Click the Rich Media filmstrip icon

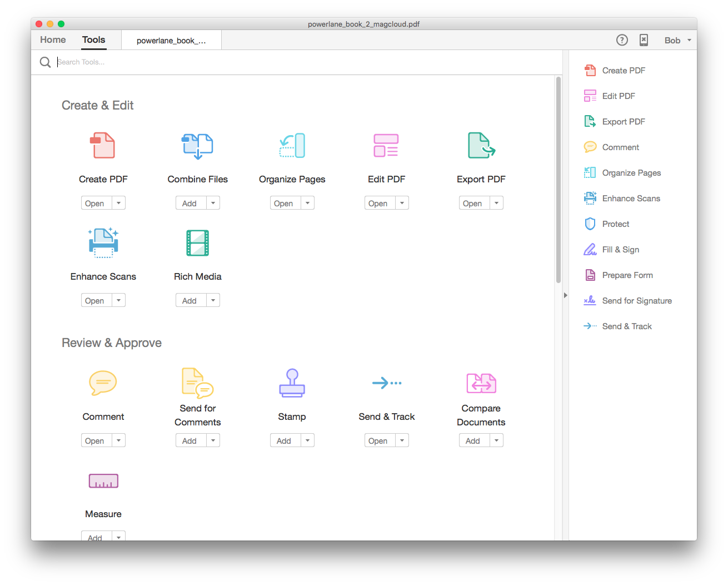click(x=198, y=243)
